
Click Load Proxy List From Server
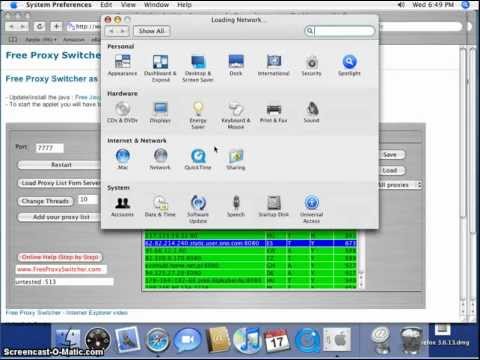(x=60, y=183)
